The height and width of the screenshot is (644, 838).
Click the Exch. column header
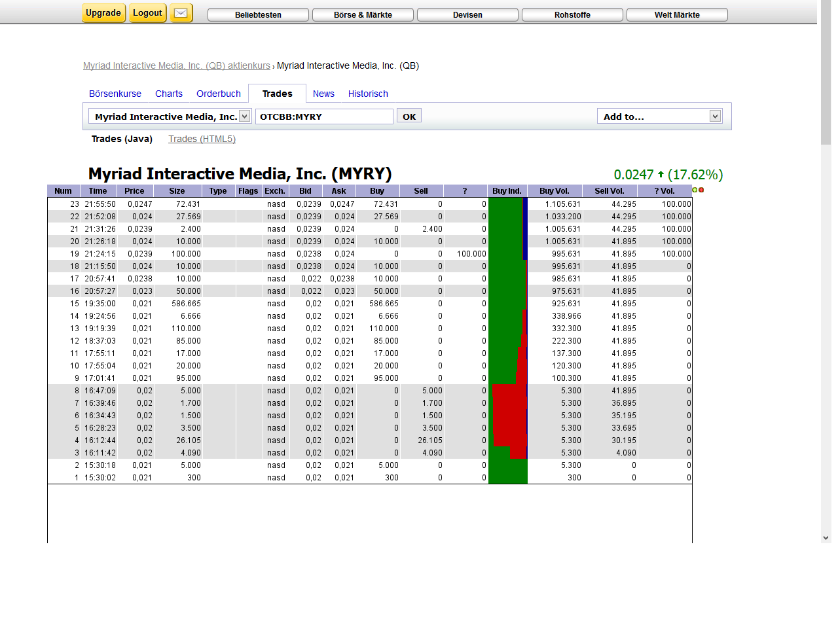pyautogui.click(x=275, y=191)
